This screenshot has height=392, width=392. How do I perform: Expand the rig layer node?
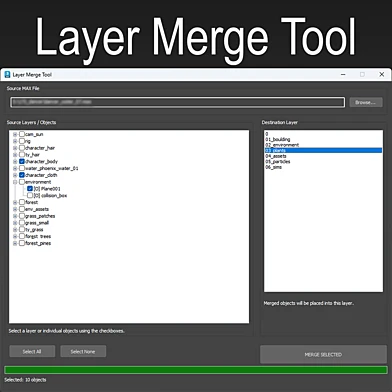pos(15,141)
